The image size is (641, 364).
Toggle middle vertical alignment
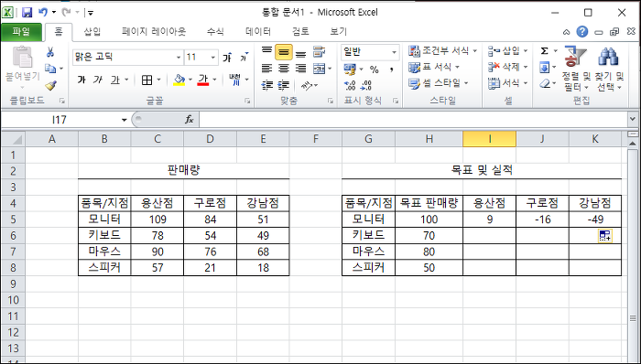pyautogui.click(x=284, y=52)
